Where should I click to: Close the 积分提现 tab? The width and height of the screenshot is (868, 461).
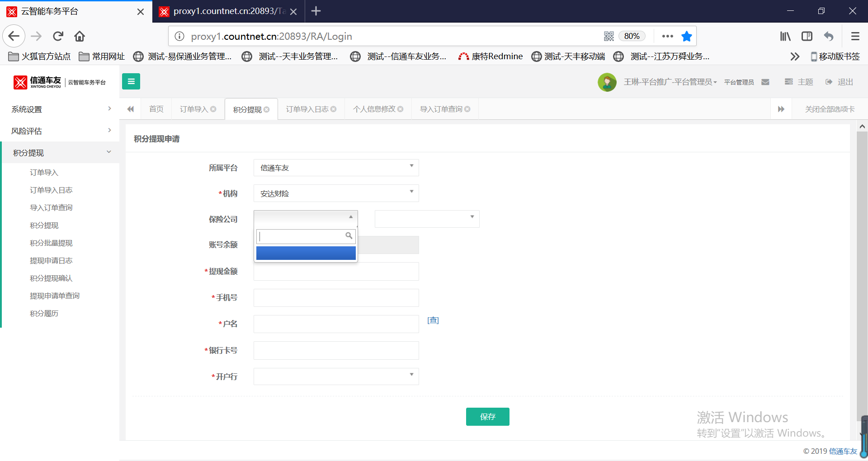tap(267, 109)
